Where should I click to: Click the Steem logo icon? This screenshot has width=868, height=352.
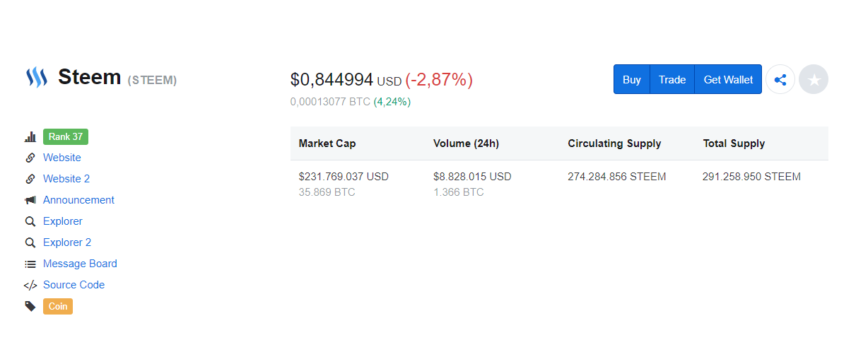point(37,77)
